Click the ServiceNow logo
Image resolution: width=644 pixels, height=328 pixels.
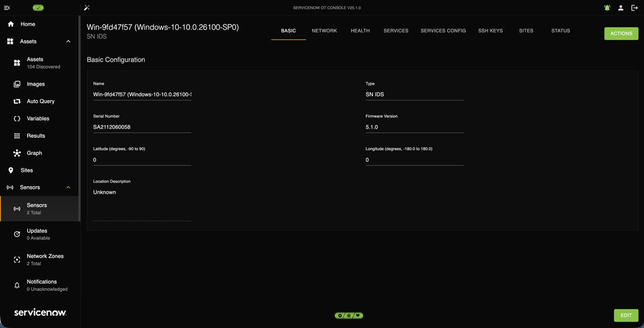[x=40, y=312]
